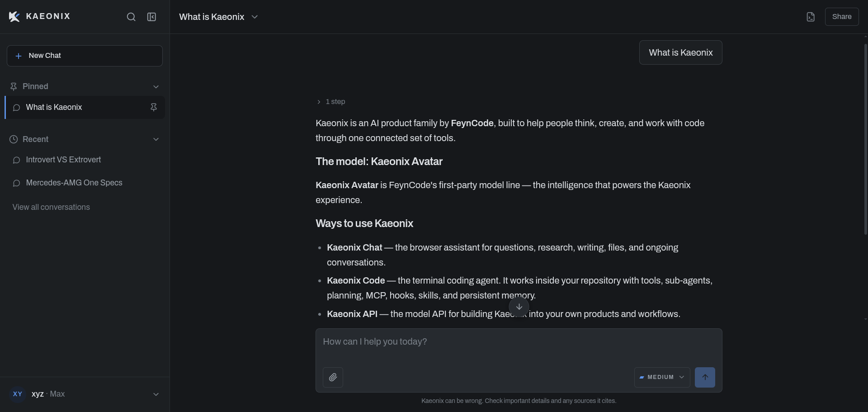Open View all conversations link

point(51,207)
